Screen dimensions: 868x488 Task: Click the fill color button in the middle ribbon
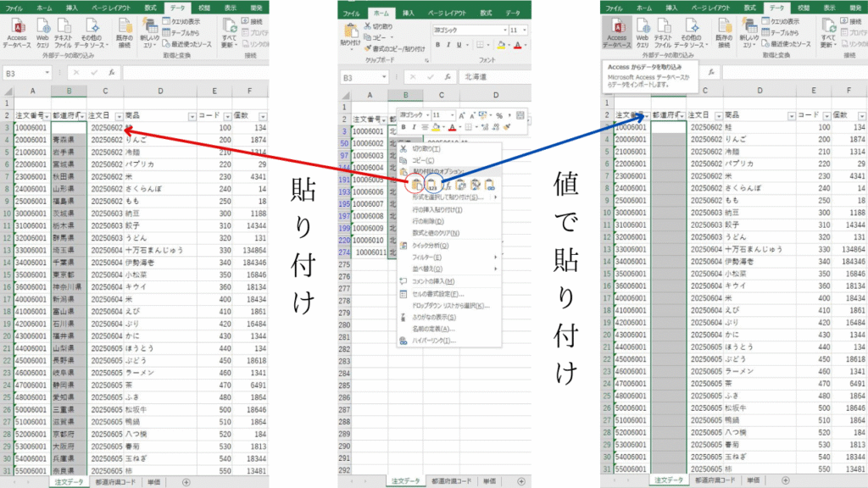tap(501, 45)
